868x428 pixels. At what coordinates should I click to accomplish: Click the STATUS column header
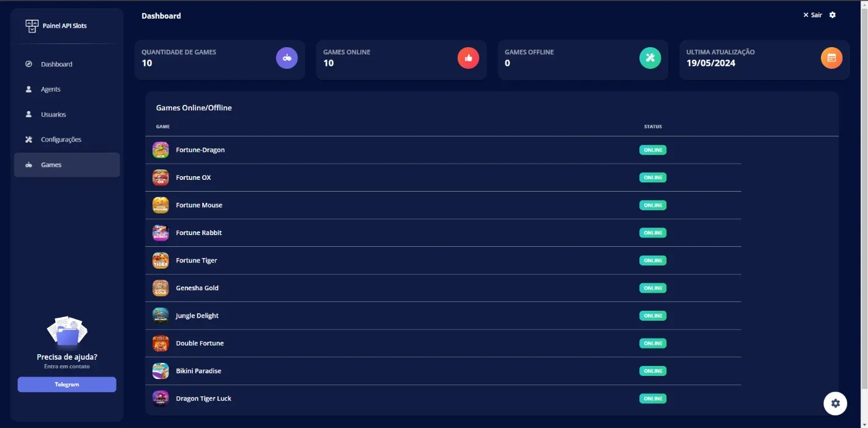pyautogui.click(x=653, y=127)
